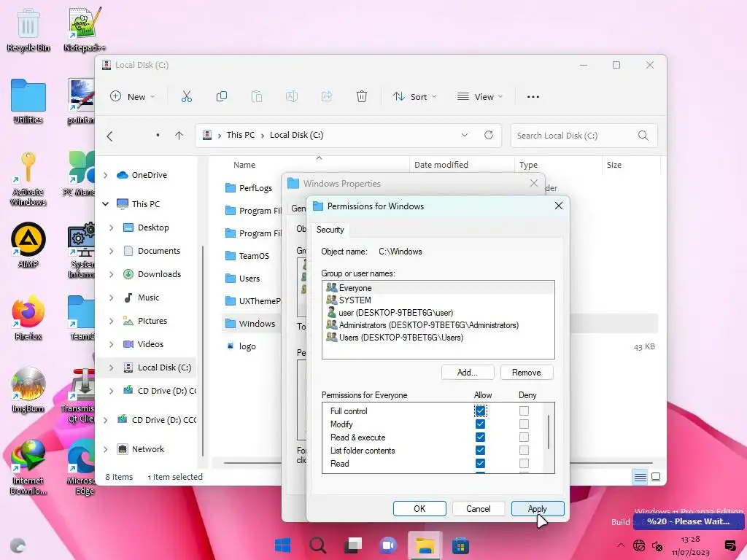
Task: Check Deny box for Read & execute
Action: point(524,437)
